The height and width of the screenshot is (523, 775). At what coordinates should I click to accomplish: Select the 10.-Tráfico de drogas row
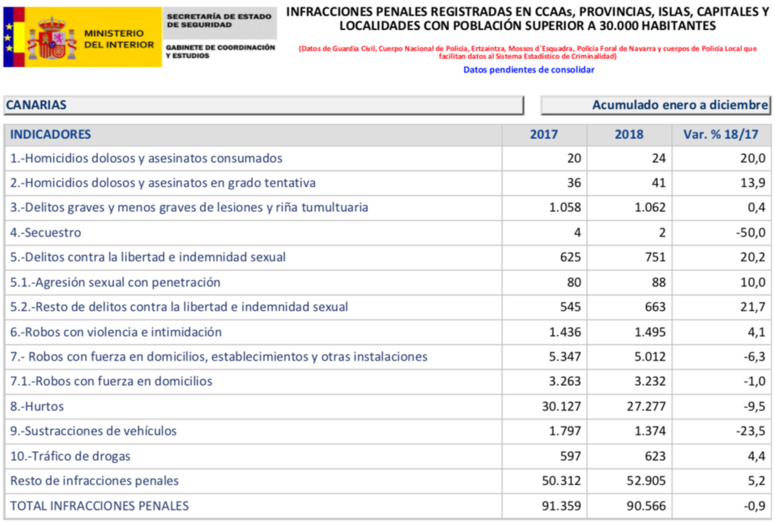70,456
